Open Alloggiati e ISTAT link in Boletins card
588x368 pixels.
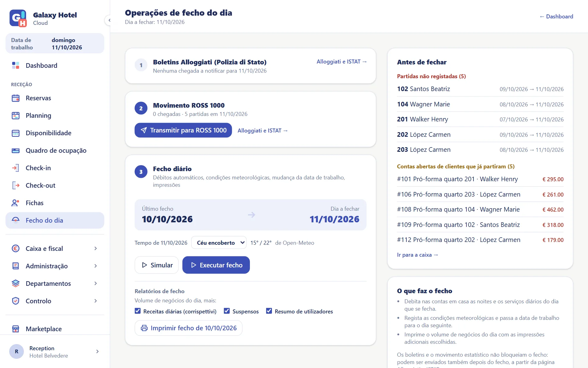click(x=341, y=62)
